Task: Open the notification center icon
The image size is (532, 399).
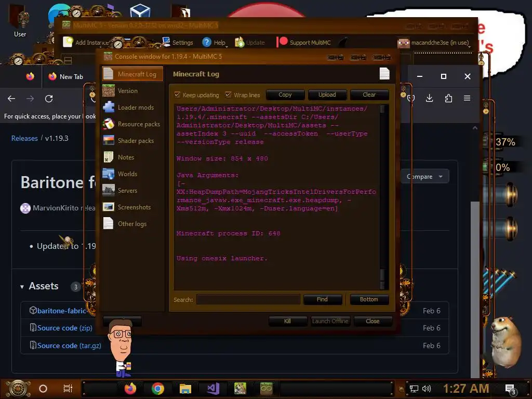Action: (x=510, y=389)
